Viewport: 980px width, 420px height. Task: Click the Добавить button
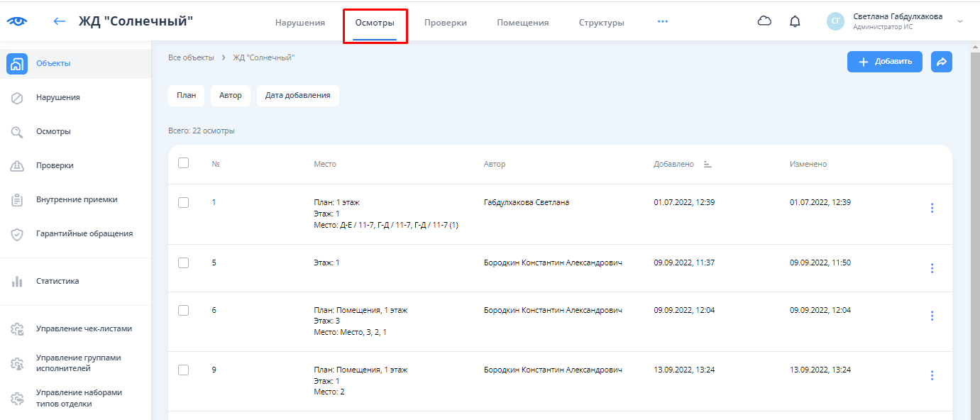[884, 62]
